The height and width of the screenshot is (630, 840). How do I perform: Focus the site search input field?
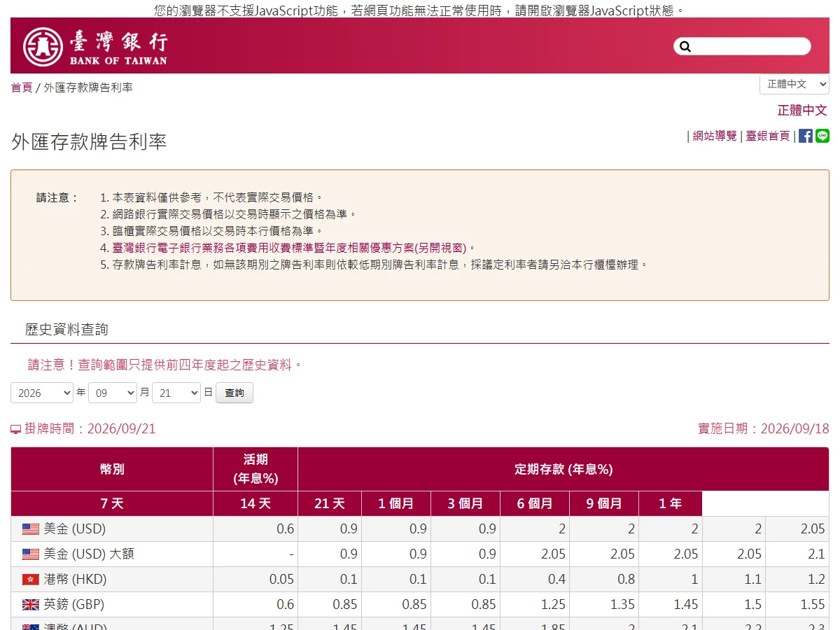[742, 46]
